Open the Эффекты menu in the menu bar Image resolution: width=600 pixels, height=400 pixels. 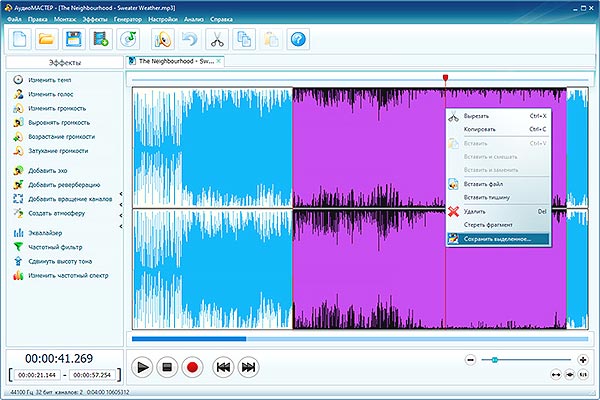[95, 19]
